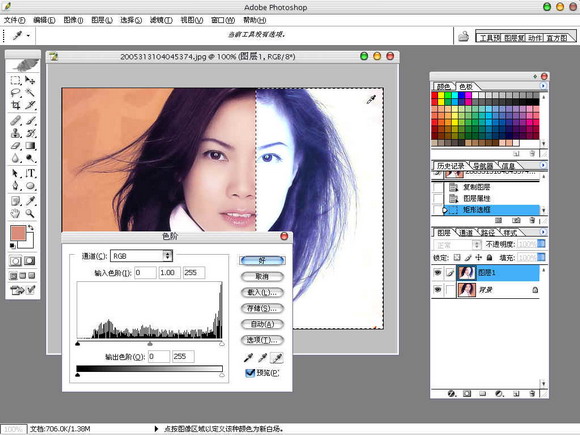Open the 滤镜 menu

coord(161,20)
